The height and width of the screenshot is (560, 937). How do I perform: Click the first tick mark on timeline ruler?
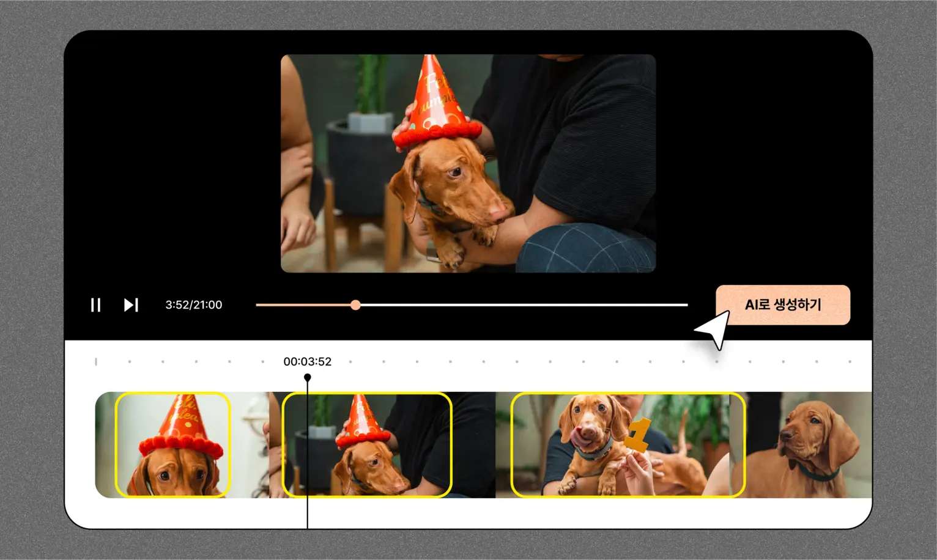click(x=96, y=362)
